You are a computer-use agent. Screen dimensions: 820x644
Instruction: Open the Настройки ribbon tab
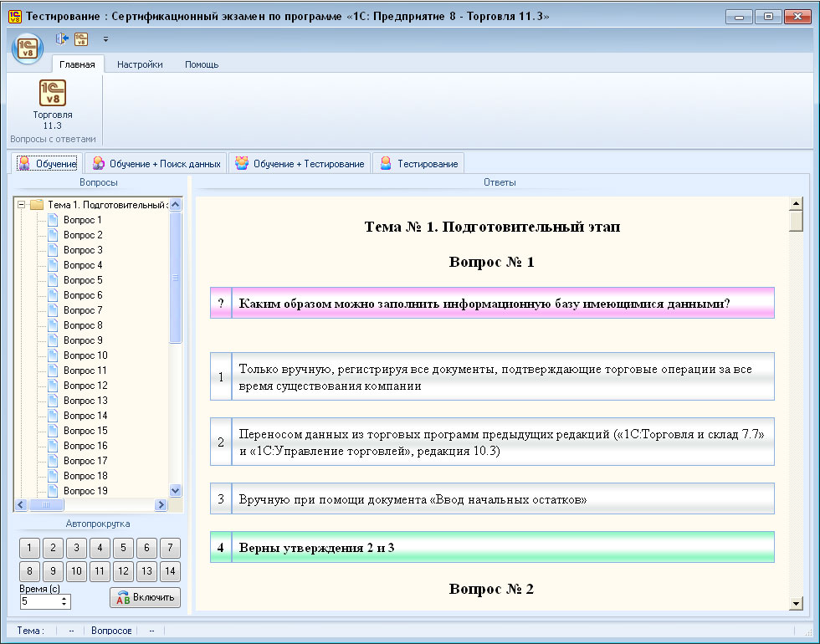tap(140, 64)
